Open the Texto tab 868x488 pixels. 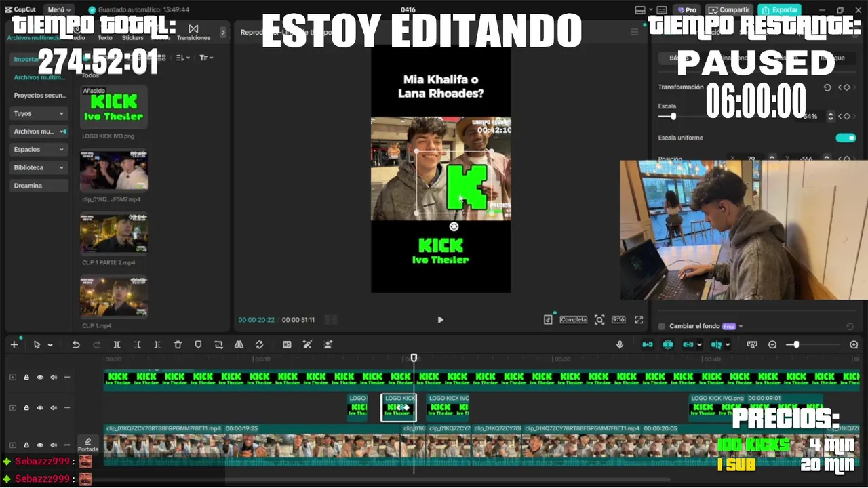(105, 33)
